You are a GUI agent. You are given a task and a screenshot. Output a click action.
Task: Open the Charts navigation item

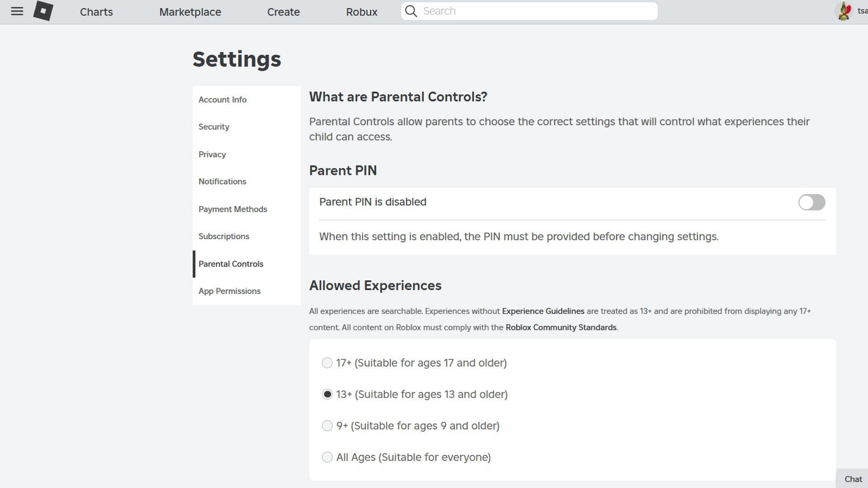point(96,12)
